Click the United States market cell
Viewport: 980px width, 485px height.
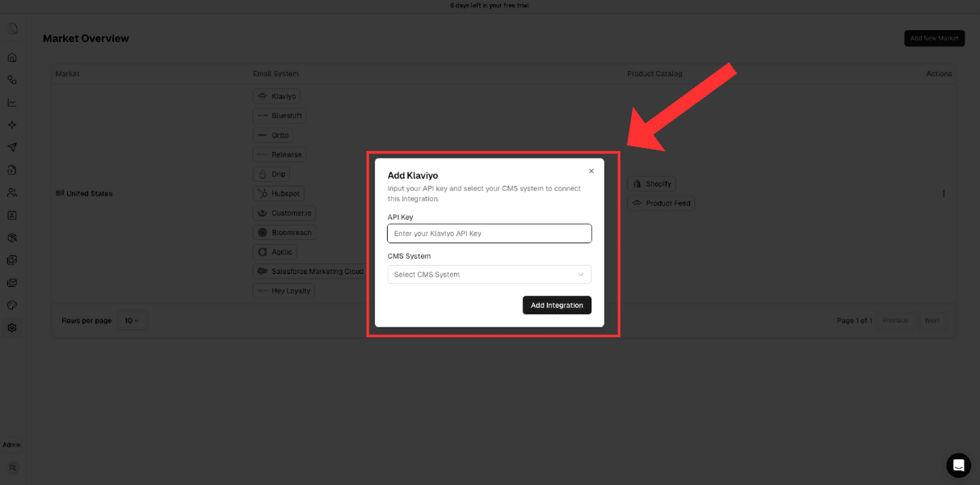click(x=84, y=193)
